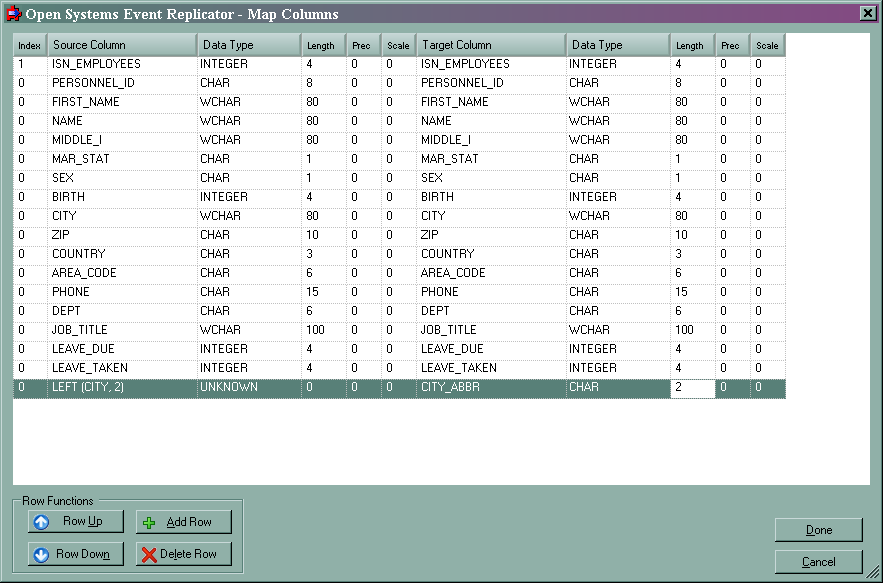Click the Index column header
883x583 pixels.
click(29, 45)
